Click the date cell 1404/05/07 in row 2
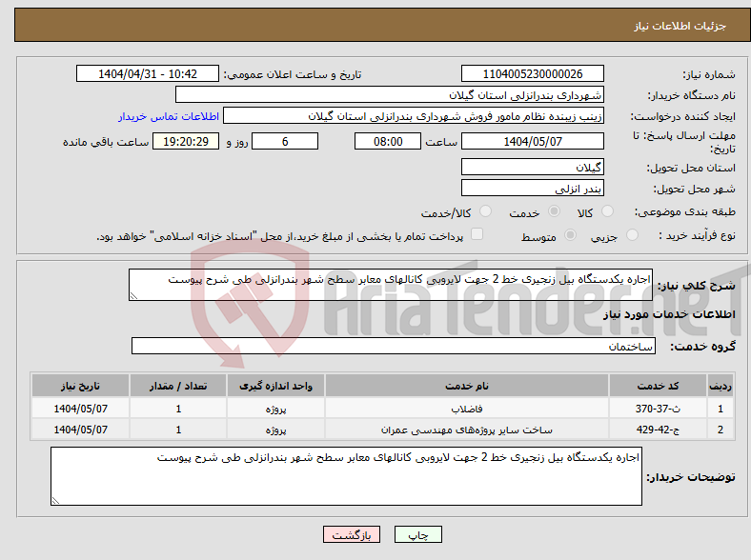This screenshot has width=751, height=560. (80, 430)
